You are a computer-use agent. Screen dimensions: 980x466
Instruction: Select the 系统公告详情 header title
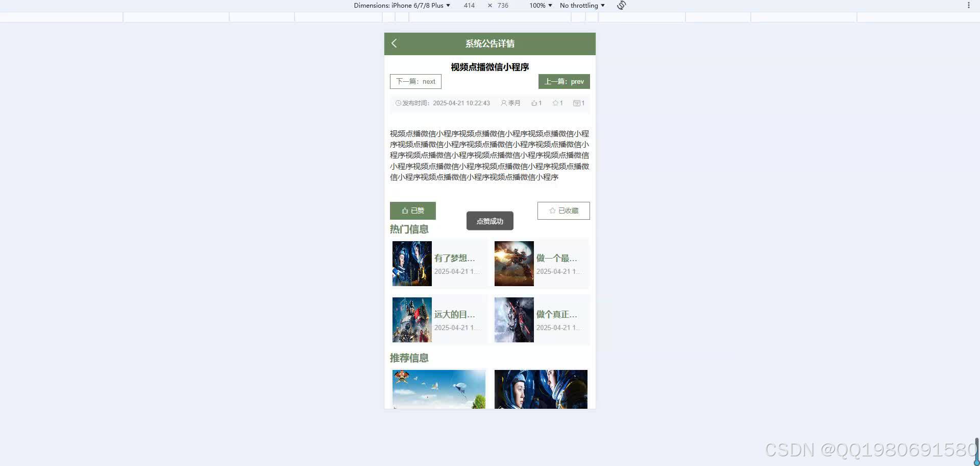tap(489, 43)
